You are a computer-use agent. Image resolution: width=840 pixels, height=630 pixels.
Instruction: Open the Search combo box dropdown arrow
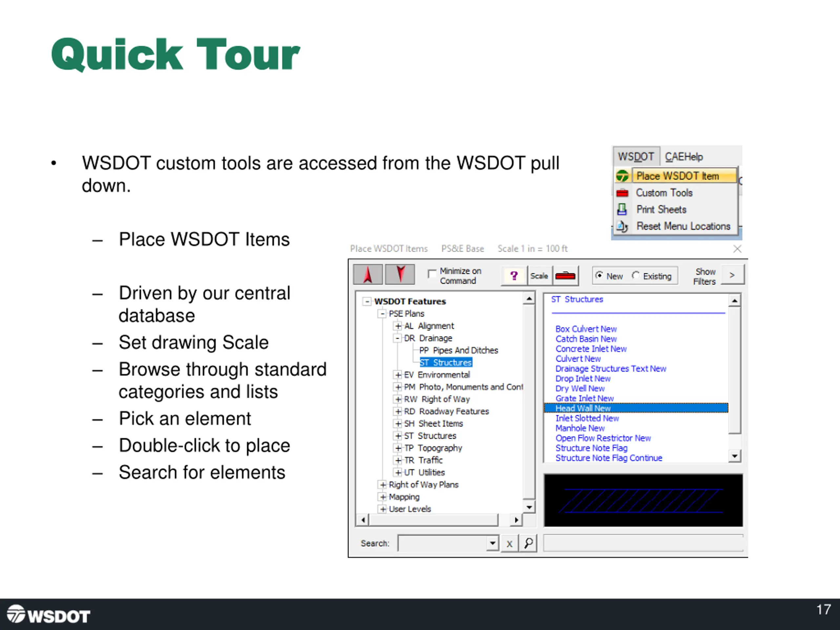(493, 543)
